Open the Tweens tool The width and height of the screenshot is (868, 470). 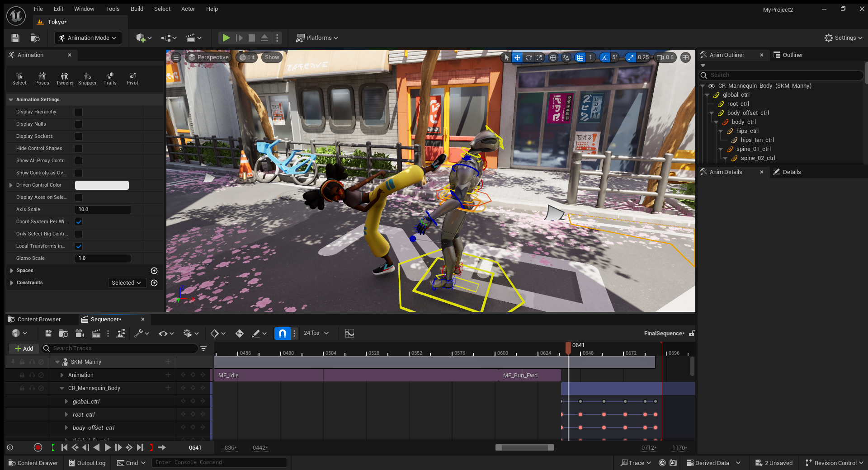pos(65,78)
